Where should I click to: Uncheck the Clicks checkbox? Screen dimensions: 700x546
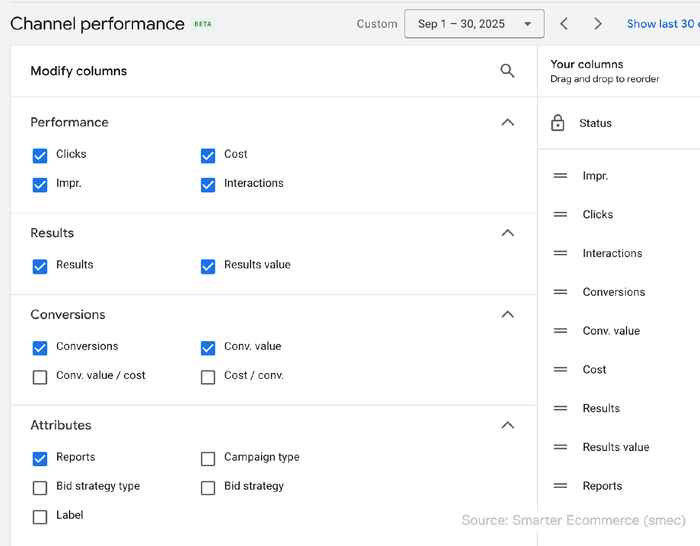[40, 155]
